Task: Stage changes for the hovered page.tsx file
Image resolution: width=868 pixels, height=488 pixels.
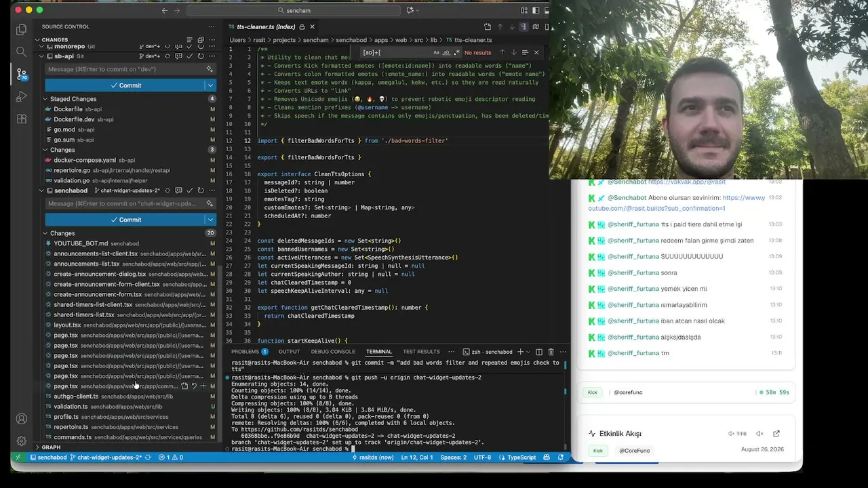Action: pos(203,386)
